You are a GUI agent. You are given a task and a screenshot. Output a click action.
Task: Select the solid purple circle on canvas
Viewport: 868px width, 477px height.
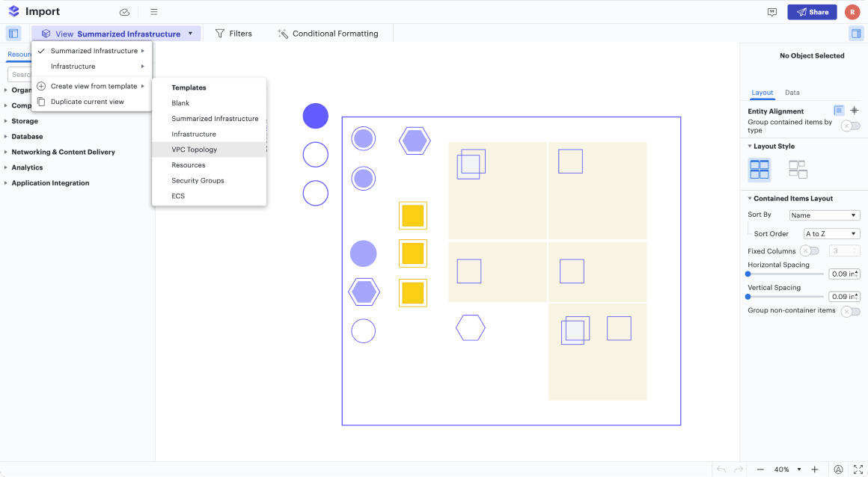[x=316, y=116]
